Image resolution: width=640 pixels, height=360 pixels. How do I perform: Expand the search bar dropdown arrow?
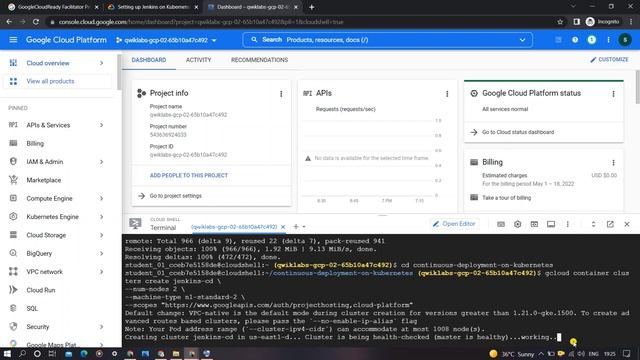pyautogui.click(x=522, y=40)
